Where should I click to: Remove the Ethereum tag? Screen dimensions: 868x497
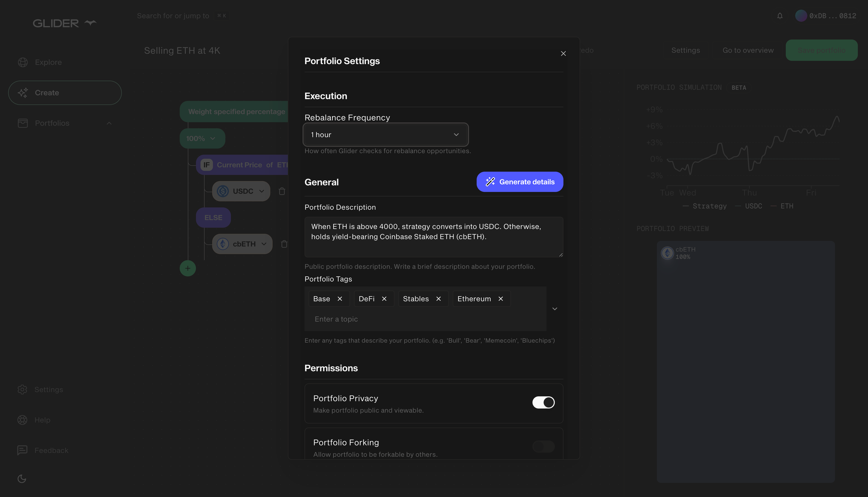click(500, 299)
